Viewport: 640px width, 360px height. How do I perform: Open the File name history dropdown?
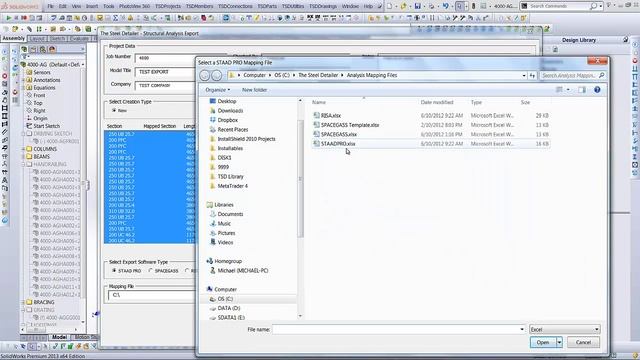[x=522, y=329]
